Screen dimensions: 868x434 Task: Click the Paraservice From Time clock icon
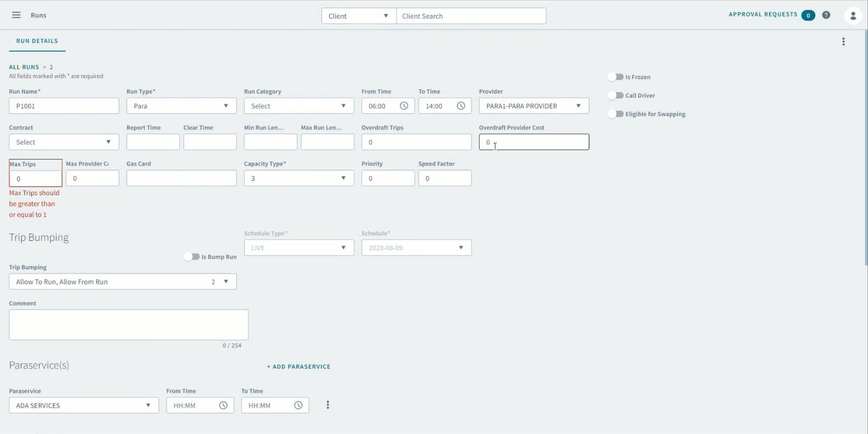223,405
